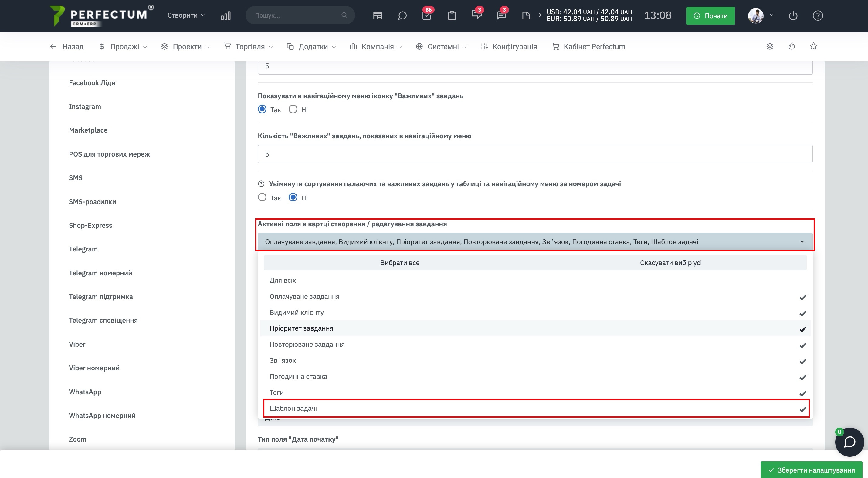Open the Конфігурація menu item
Screen dimensions: 868x478
pyautogui.click(x=509, y=46)
